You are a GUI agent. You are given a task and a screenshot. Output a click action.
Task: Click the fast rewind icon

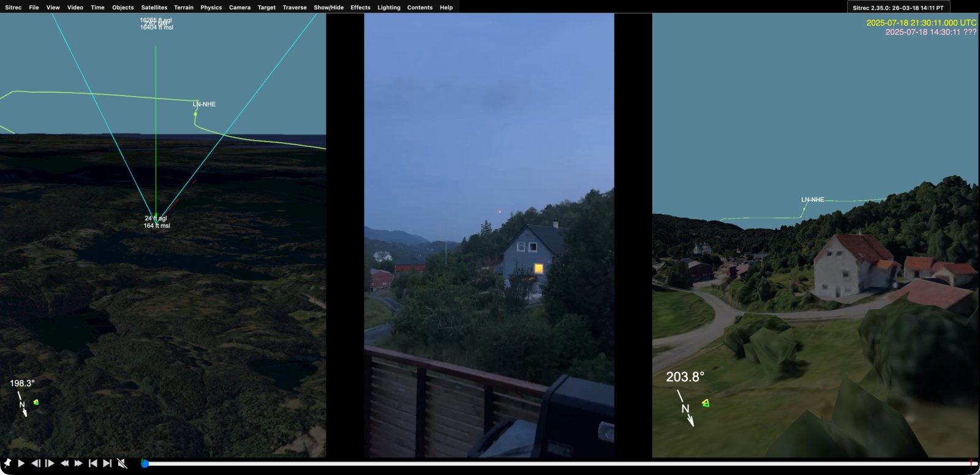coord(64,463)
